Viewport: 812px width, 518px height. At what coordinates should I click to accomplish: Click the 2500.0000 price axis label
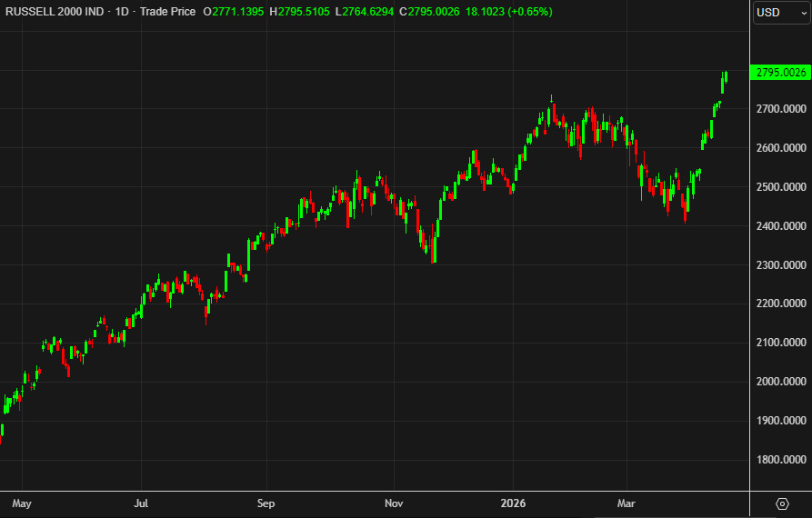pos(781,187)
